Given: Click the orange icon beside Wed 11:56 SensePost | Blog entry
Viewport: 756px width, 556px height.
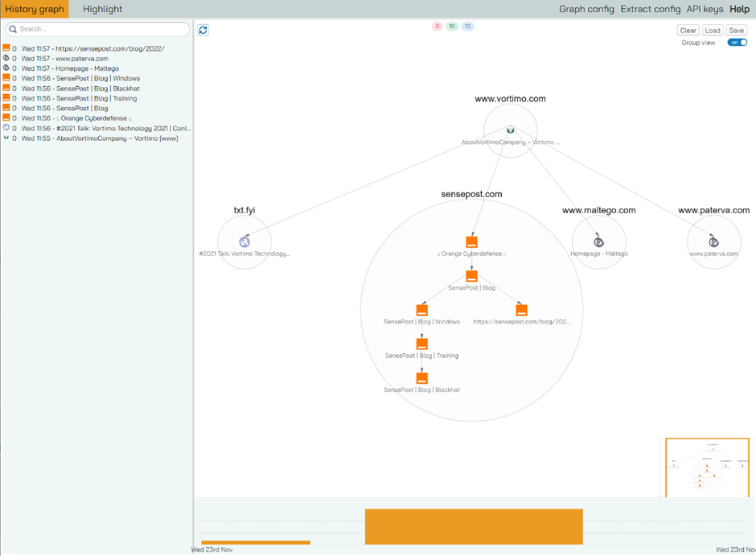Looking at the screenshot, I should [x=6, y=108].
